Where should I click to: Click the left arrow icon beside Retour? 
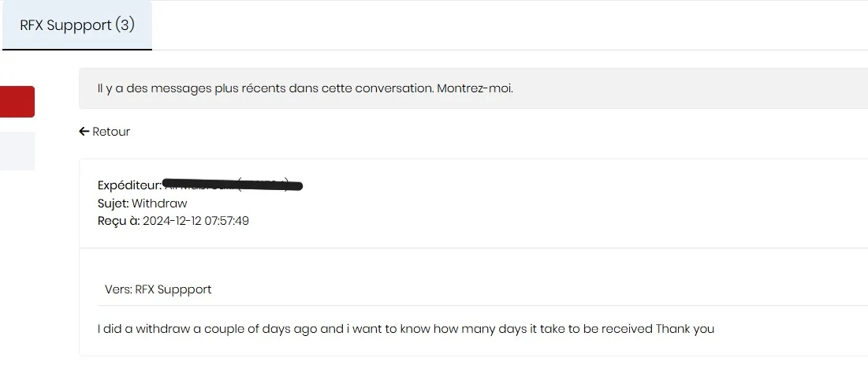point(84,132)
